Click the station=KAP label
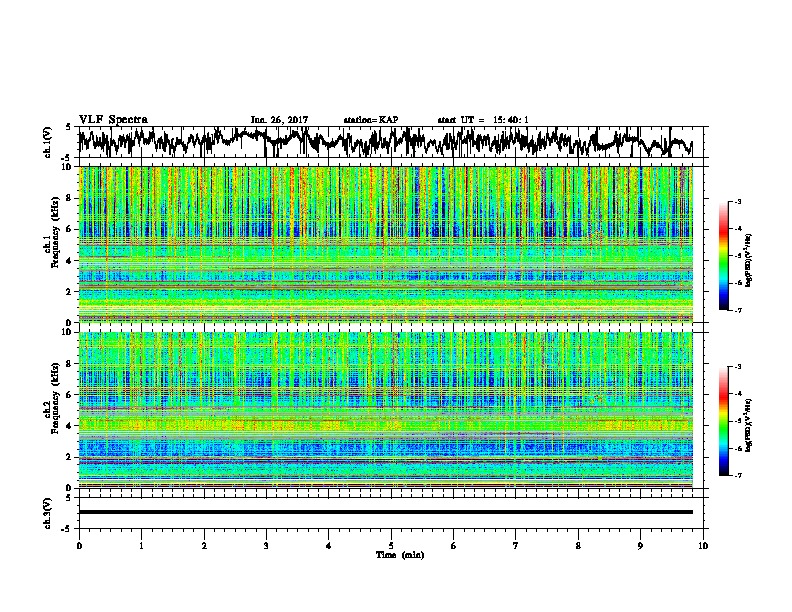The height and width of the screenshot is (612, 792). [371, 120]
